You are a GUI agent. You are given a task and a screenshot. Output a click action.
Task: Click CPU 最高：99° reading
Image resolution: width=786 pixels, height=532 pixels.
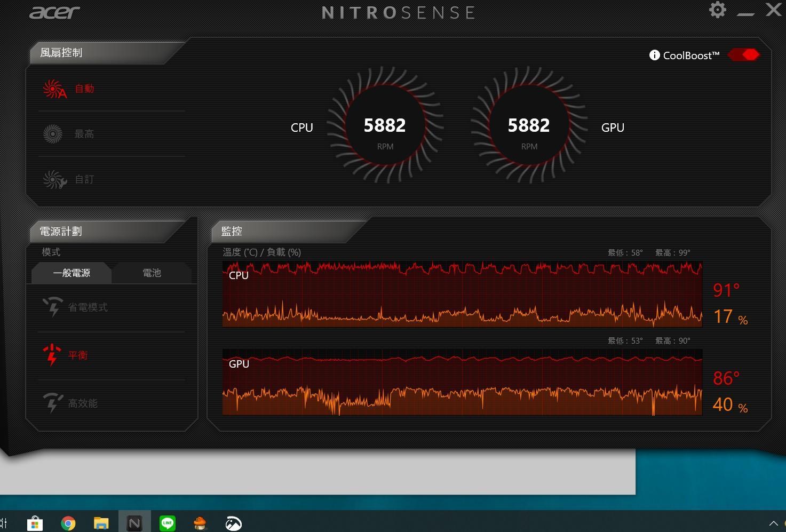coord(672,252)
